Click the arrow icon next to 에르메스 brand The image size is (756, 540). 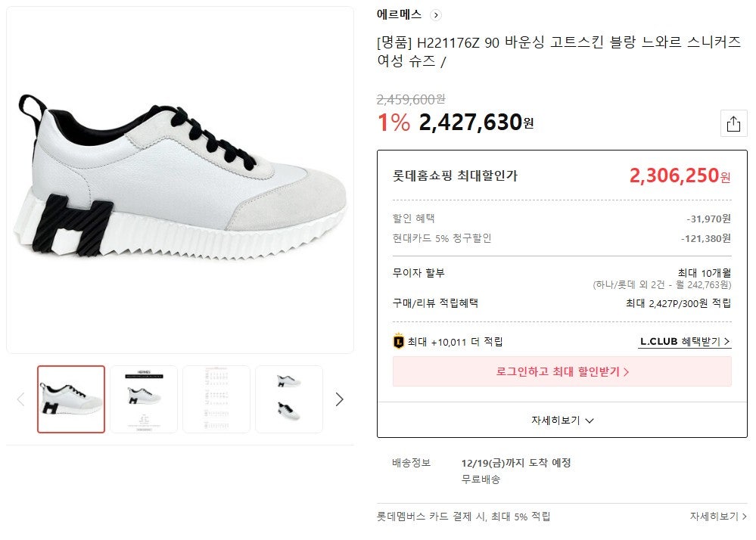click(435, 15)
